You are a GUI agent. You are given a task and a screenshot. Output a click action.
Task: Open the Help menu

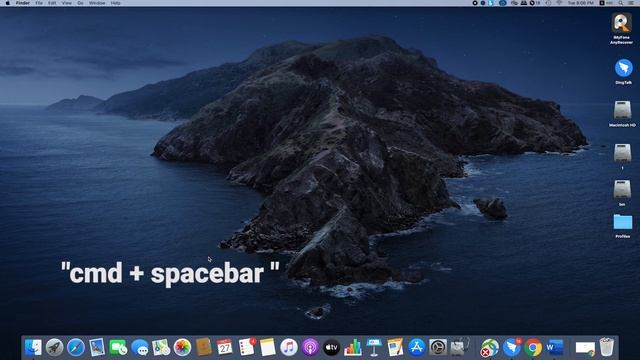[x=116, y=3]
